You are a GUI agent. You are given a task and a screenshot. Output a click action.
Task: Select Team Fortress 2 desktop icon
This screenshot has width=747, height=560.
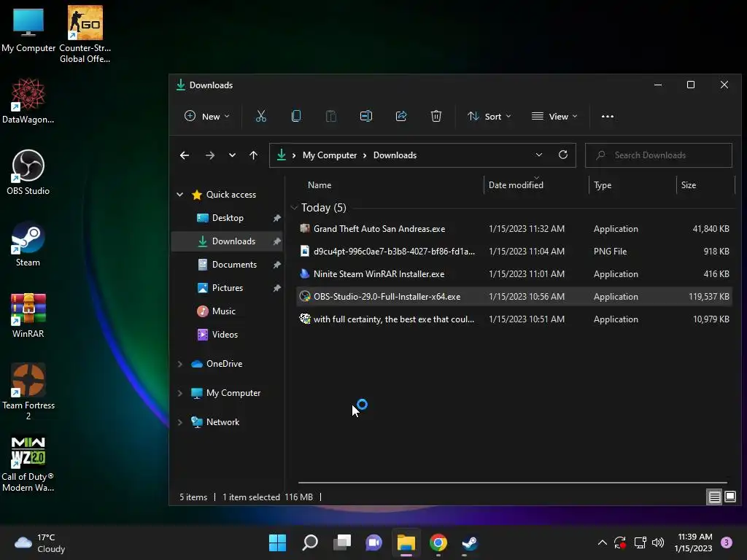[x=28, y=392]
